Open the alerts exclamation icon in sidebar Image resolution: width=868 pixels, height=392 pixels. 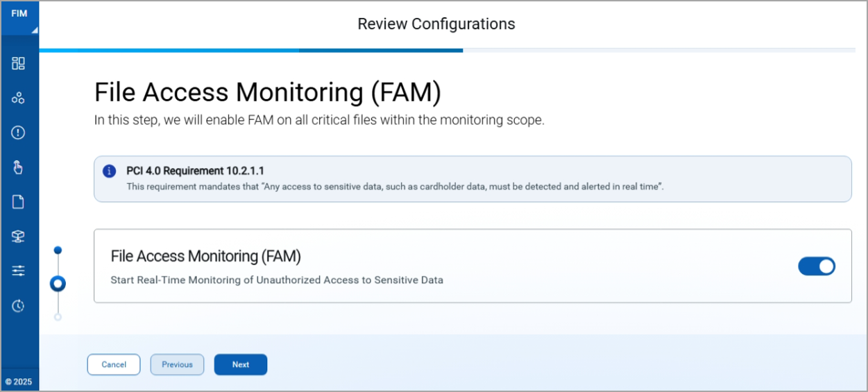18,132
